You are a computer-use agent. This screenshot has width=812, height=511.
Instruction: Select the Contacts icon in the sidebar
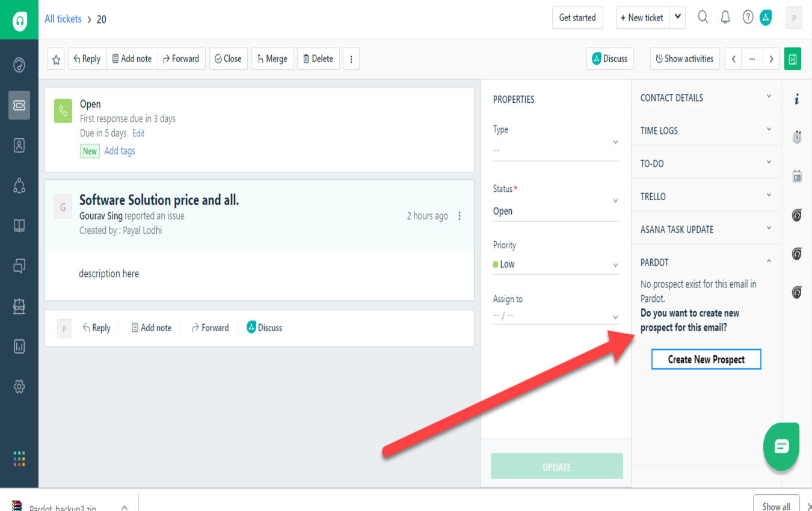(x=19, y=145)
